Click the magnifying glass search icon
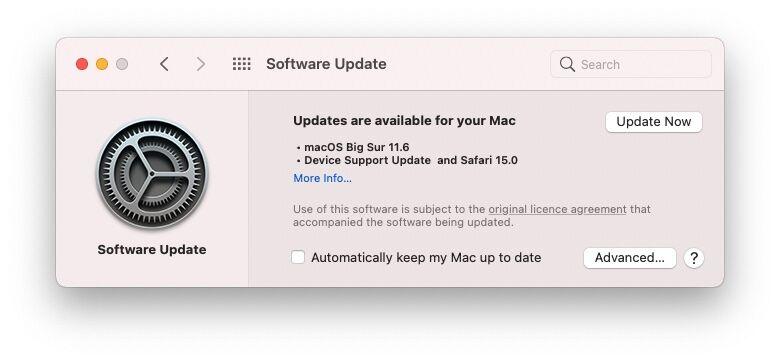This screenshot has width=780, height=361. (x=567, y=64)
